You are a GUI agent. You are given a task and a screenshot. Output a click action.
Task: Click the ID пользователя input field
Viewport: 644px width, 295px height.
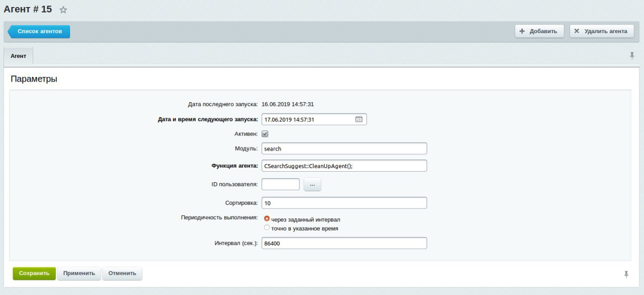click(x=281, y=184)
